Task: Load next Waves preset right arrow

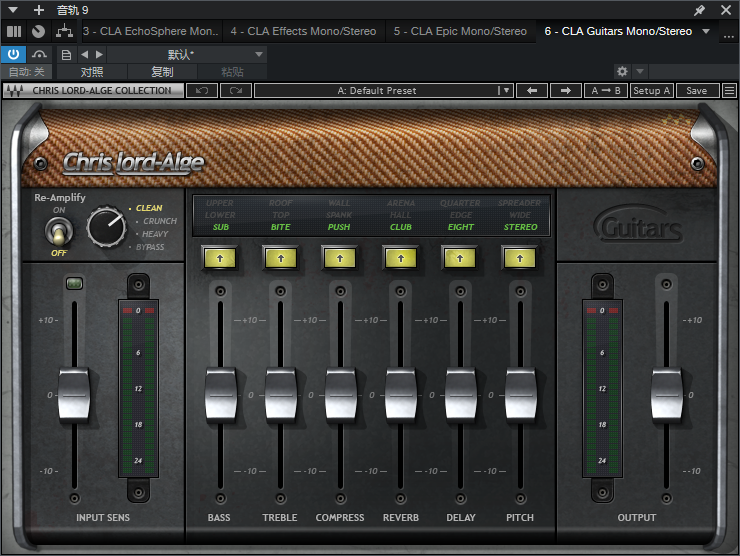Action: click(565, 91)
